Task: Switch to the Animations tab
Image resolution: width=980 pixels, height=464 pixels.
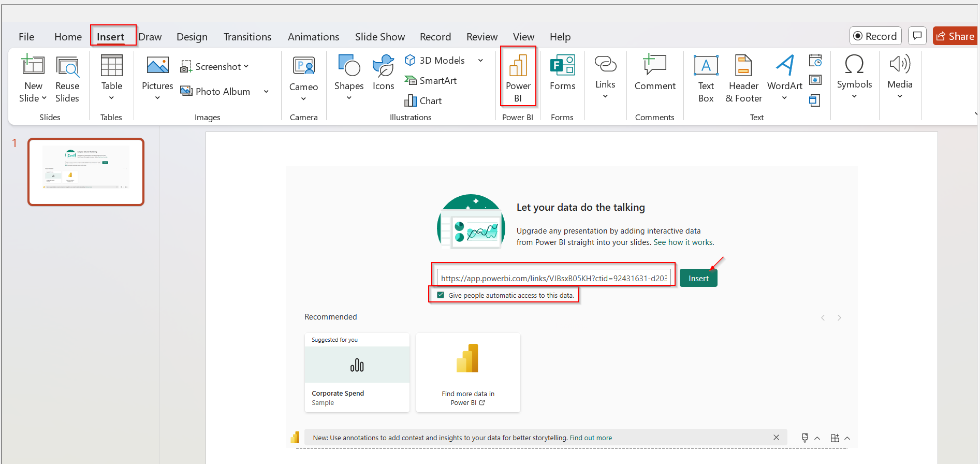Action: pos(313,37)
